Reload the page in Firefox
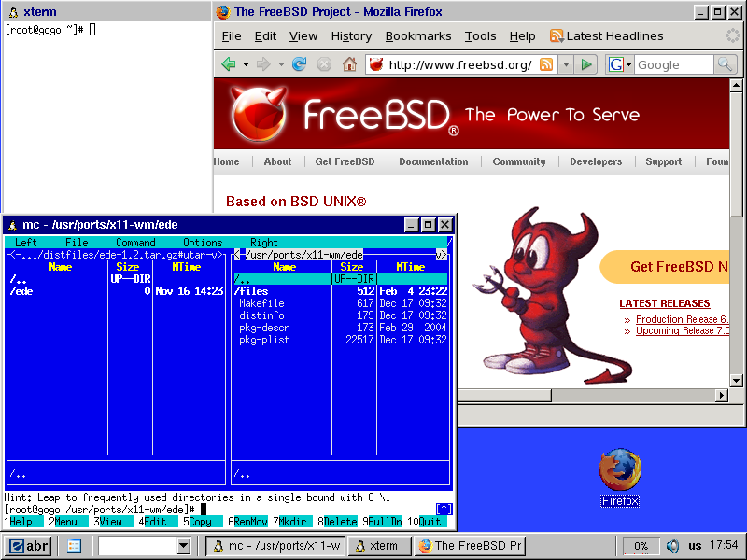Viewport: 747px width, 560px height. click(x=299, y=63)
